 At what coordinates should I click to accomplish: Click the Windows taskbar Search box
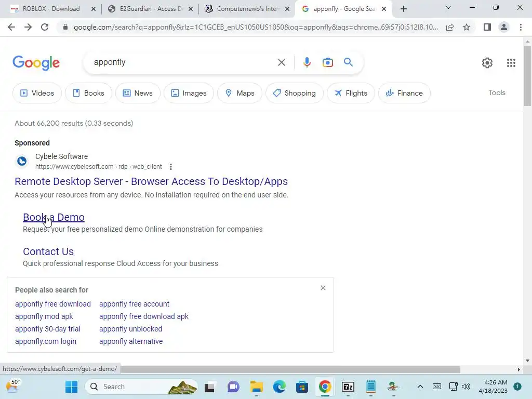click(x=141, y=387)
